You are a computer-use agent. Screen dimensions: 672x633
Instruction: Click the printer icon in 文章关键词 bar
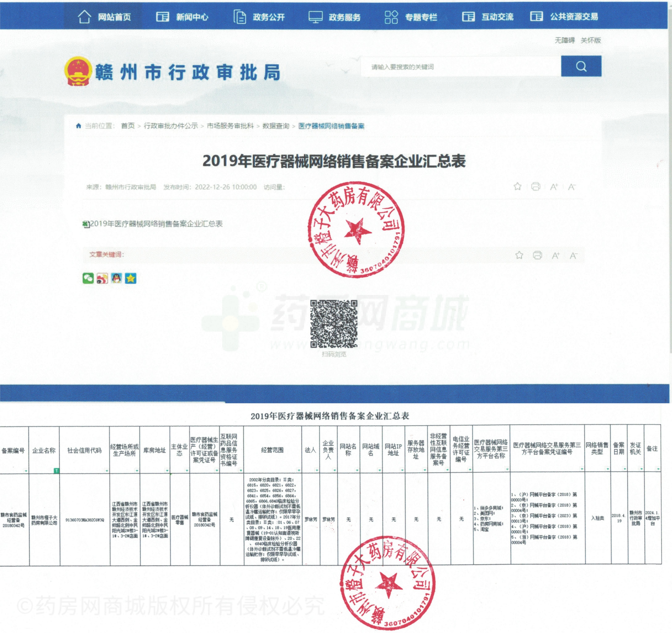click(x=537, y=255)
